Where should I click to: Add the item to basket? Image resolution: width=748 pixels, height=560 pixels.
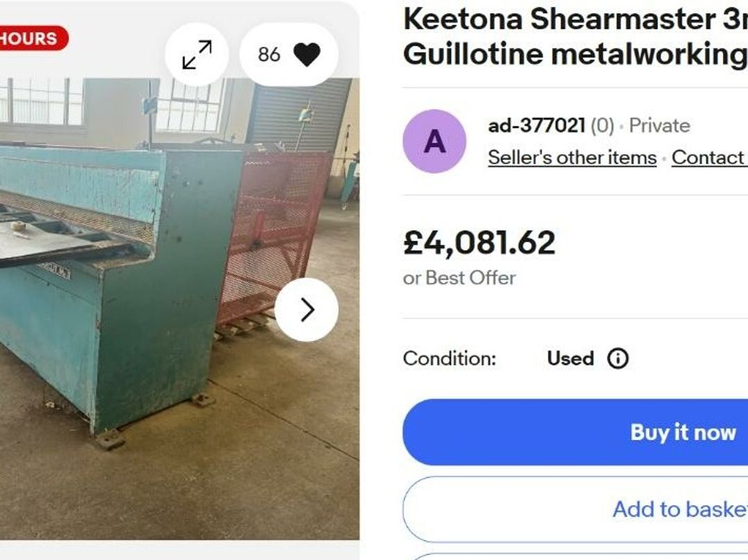click(x=679, y=509)
